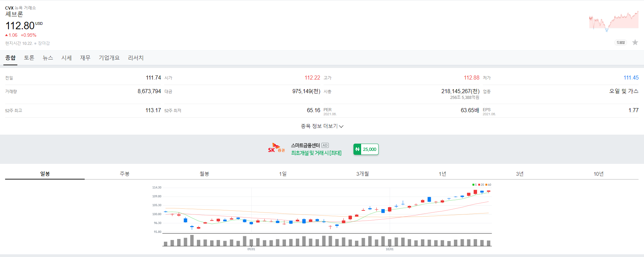Switch chart to 주봉

pyautogui.click(x=124, y=174)
